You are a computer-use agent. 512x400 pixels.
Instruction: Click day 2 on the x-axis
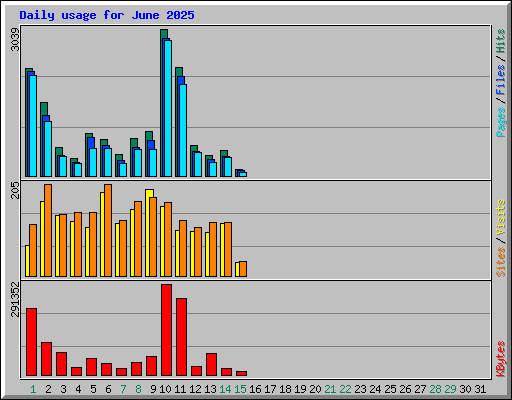[x=48, y=389]
